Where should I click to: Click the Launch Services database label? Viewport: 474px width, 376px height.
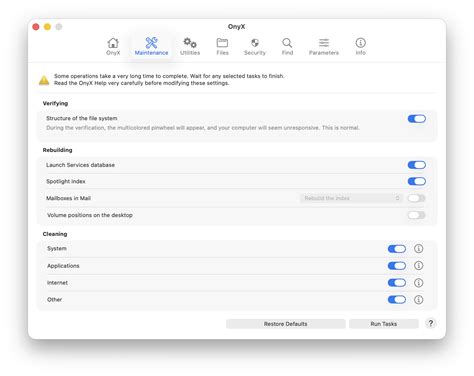[x=80, y=165]
